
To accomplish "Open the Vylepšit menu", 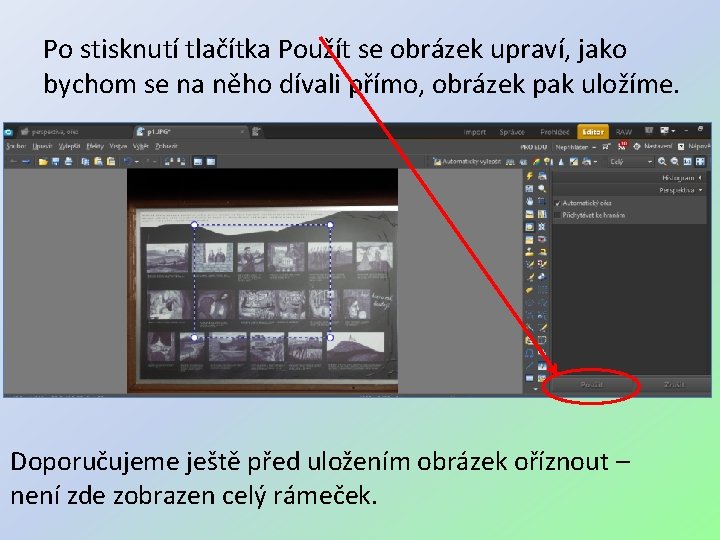I will 69,146.
